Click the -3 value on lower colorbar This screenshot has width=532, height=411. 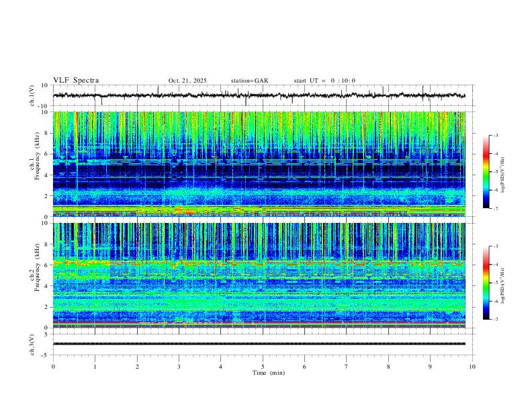click(x=495, y=246)
